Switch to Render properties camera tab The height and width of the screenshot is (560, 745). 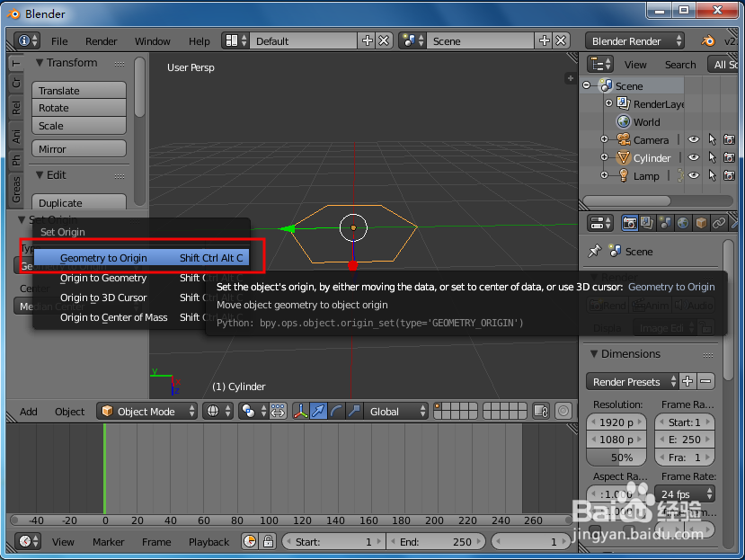pos(630,223)
